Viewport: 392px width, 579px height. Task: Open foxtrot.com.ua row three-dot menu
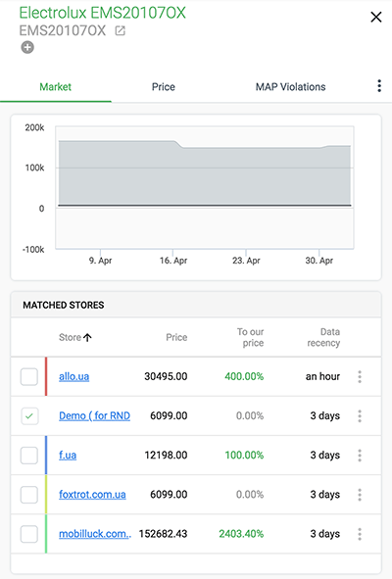pyautogui.click(x=360, y=495)
